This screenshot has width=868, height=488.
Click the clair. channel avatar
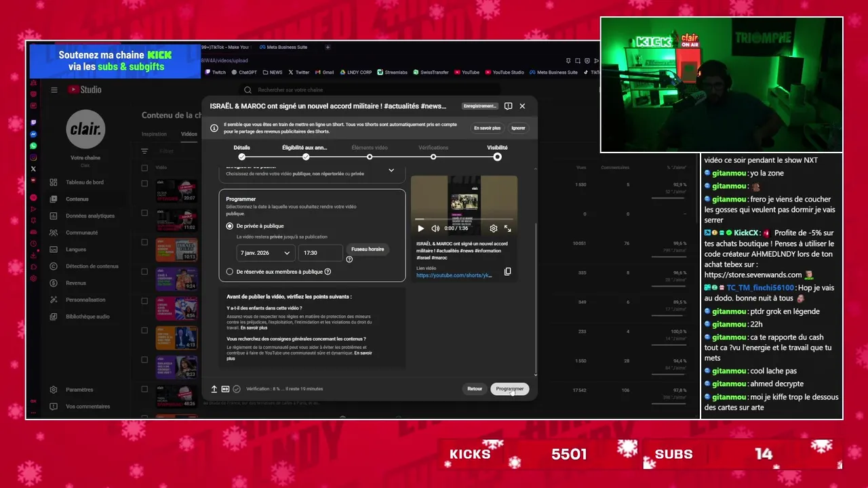pos(85,129)
